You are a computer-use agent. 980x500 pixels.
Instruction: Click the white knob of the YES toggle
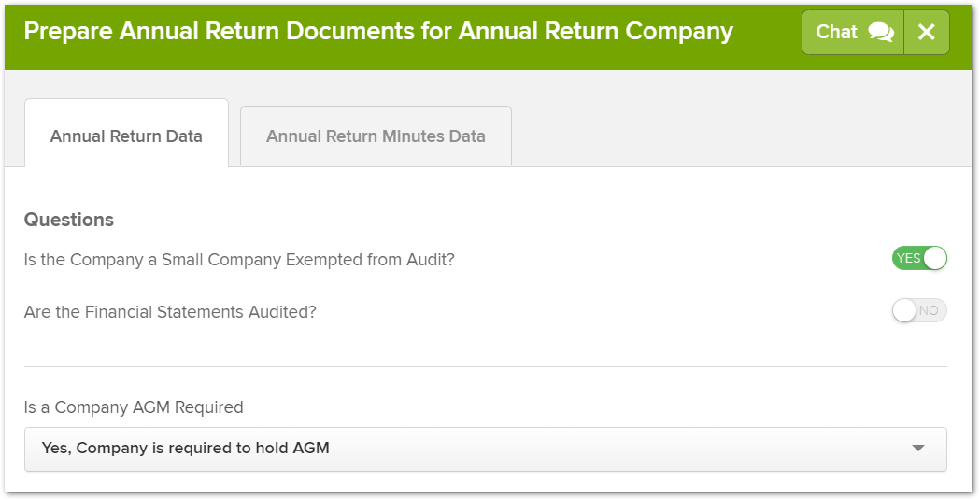click(935, 258)
